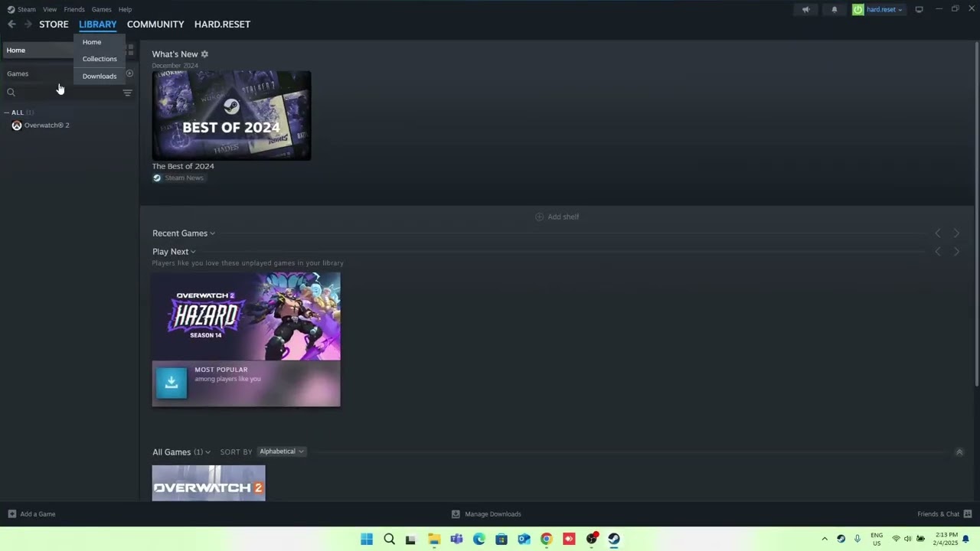Click the Steam icon in system tray
Viewport: 980px width, 551px height.
(841, 539)
